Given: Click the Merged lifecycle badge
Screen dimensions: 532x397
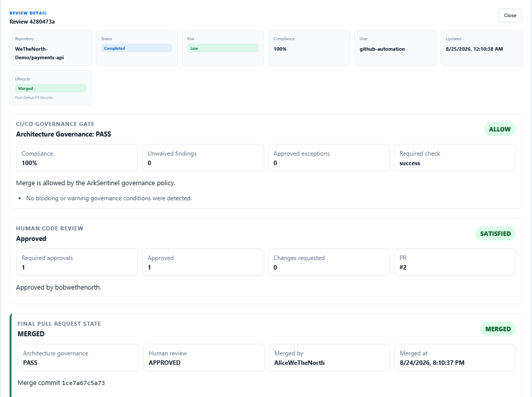Looking at the screenshot, I should [51, 88].
